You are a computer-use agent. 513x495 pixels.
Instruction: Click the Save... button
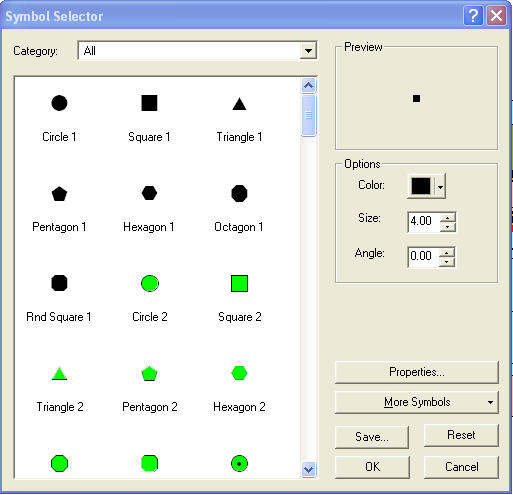point(372,437)
